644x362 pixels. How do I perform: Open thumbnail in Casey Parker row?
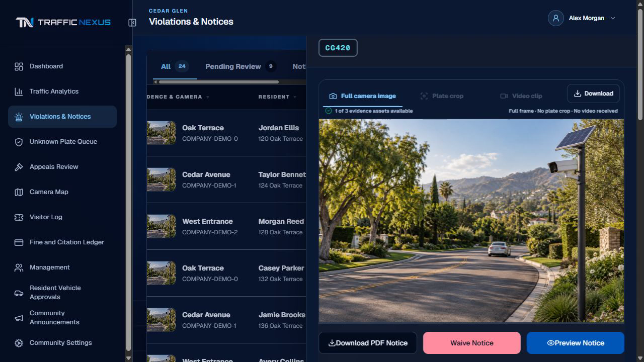pyautogui.click(x=162, y=273)
